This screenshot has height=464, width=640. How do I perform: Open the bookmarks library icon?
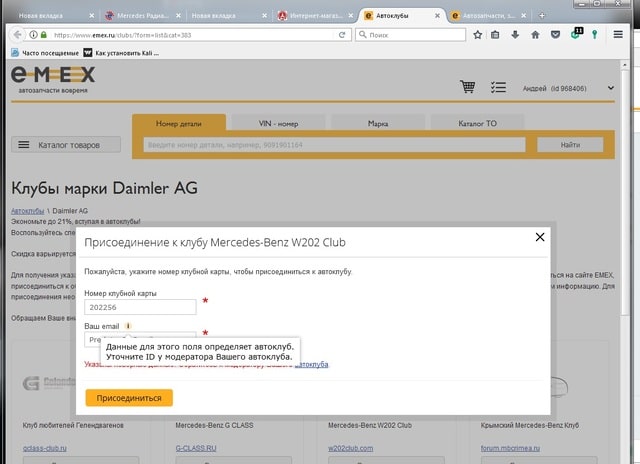click(x=495, y=35)
